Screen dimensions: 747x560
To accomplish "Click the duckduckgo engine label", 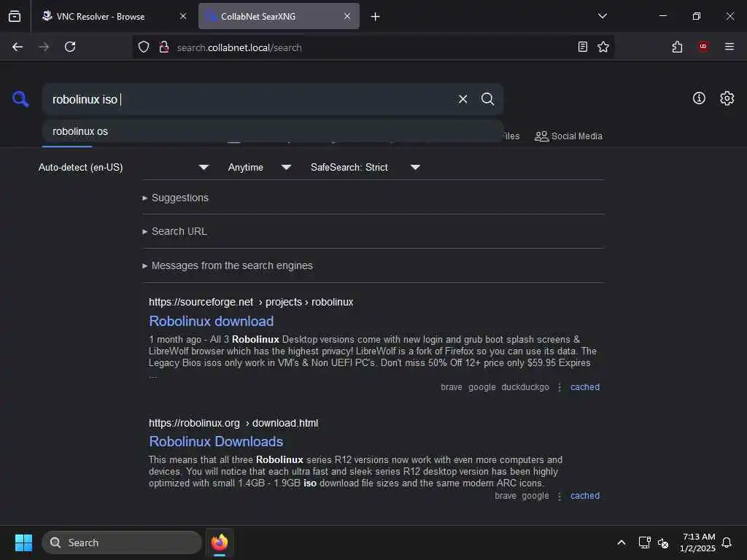I will (x=525, y=387).
